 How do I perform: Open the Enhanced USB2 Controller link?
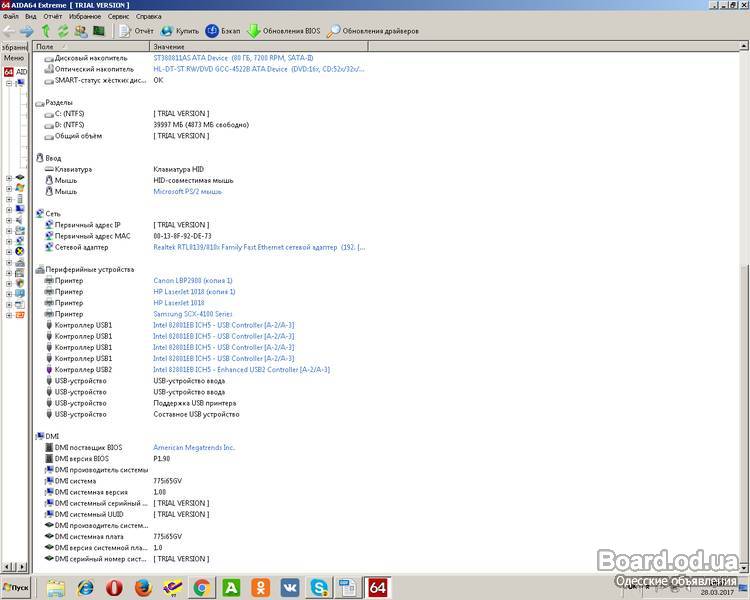242,369
